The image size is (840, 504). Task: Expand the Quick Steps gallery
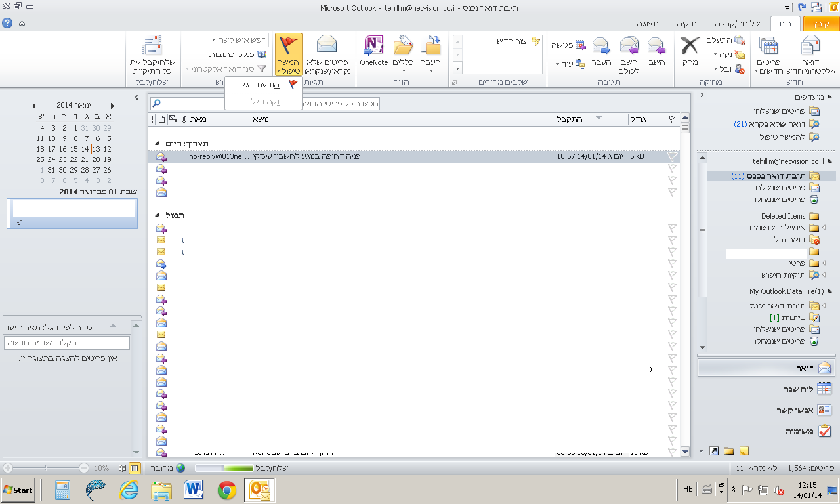[457, 68]
